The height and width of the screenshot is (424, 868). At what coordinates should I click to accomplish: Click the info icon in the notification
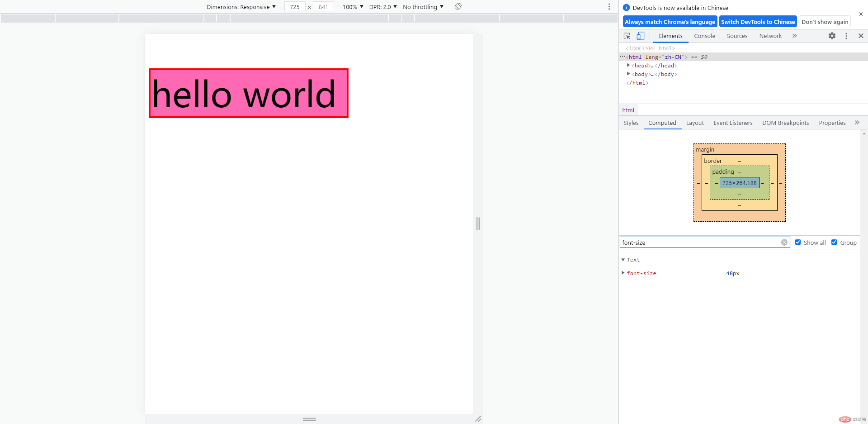pyautogui.click(x=626, y=8)
